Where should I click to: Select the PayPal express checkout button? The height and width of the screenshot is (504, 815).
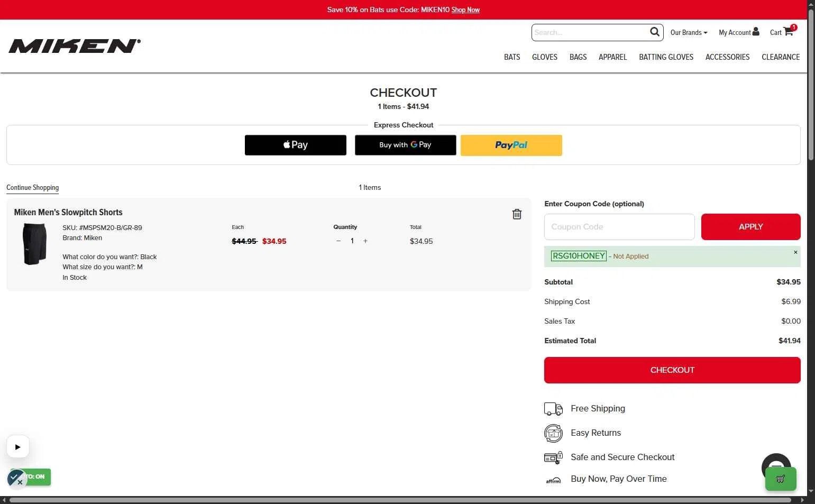(511, 145)
